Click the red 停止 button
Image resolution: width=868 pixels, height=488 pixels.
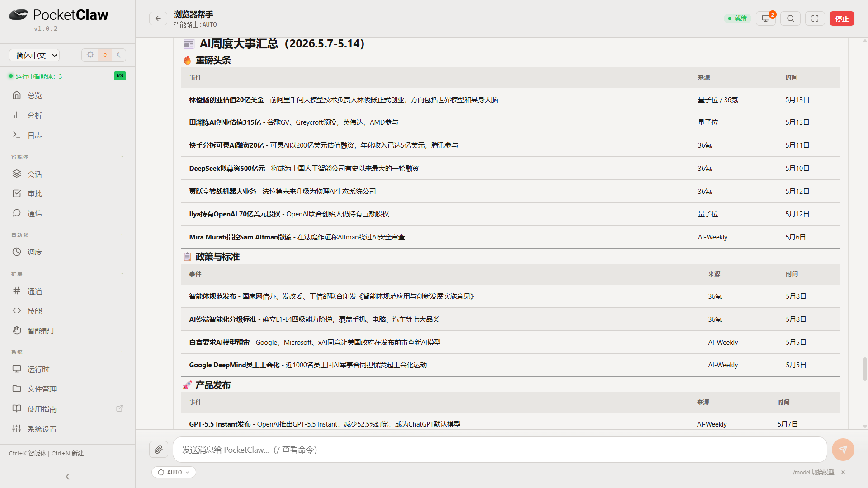[x=842, y=19]
